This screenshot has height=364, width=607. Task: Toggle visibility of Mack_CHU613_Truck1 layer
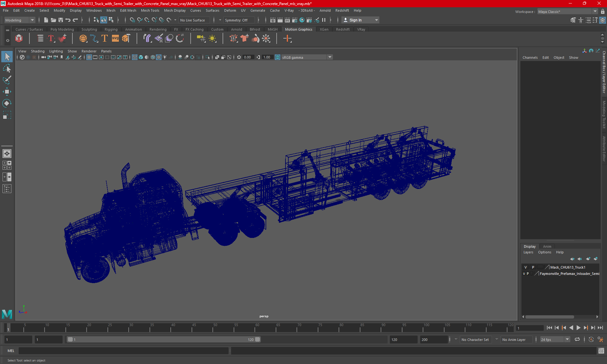(x=525, y=267)
